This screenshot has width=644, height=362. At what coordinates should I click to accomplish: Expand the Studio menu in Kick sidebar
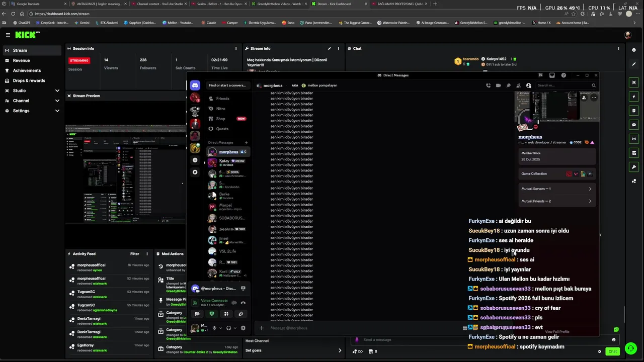tap(57, 90)
